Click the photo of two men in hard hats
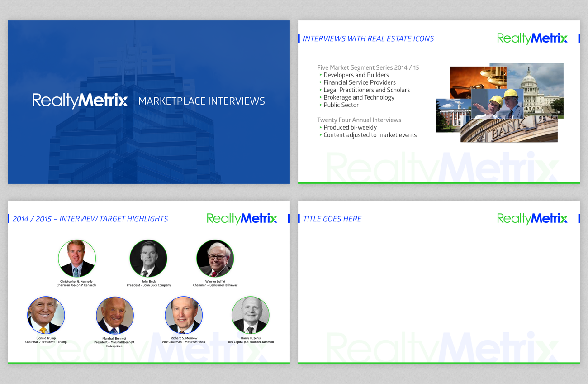Screen dimensions: 588x384 497,104
